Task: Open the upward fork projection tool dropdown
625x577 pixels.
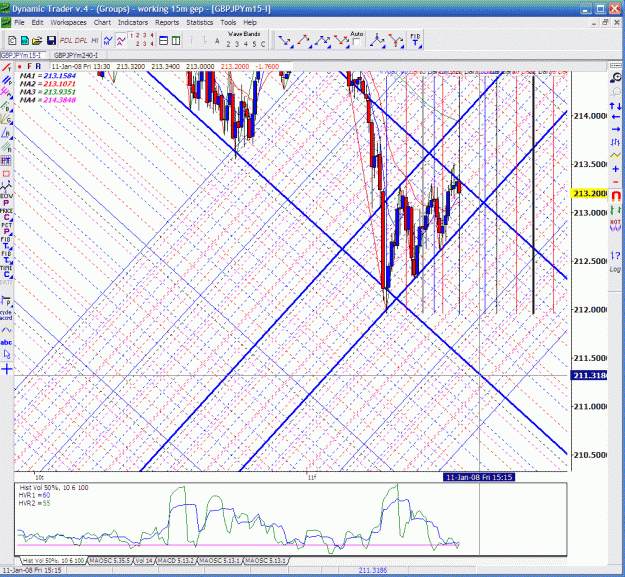Action: coord(377,41)
